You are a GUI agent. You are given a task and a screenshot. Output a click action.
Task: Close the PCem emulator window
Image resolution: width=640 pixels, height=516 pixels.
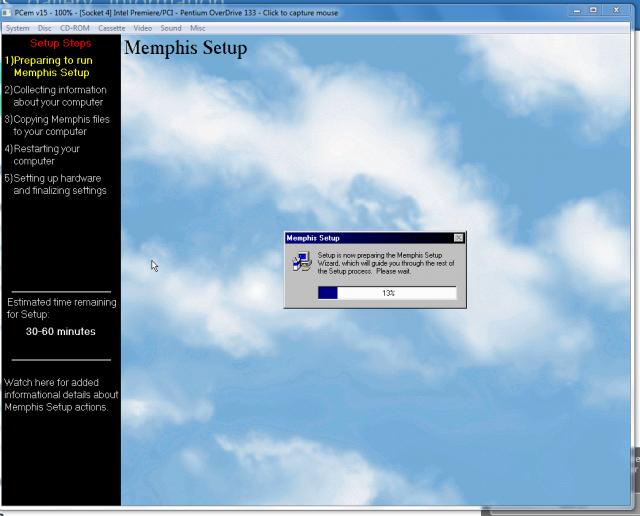(x=617, y=11)
